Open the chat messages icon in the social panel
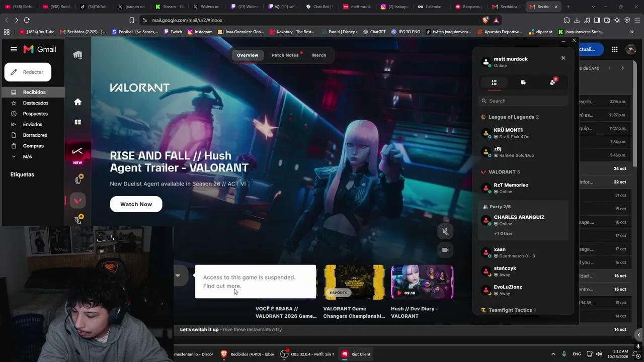The image size is (644, 362). pyautogui.click(x=523, y=82)
